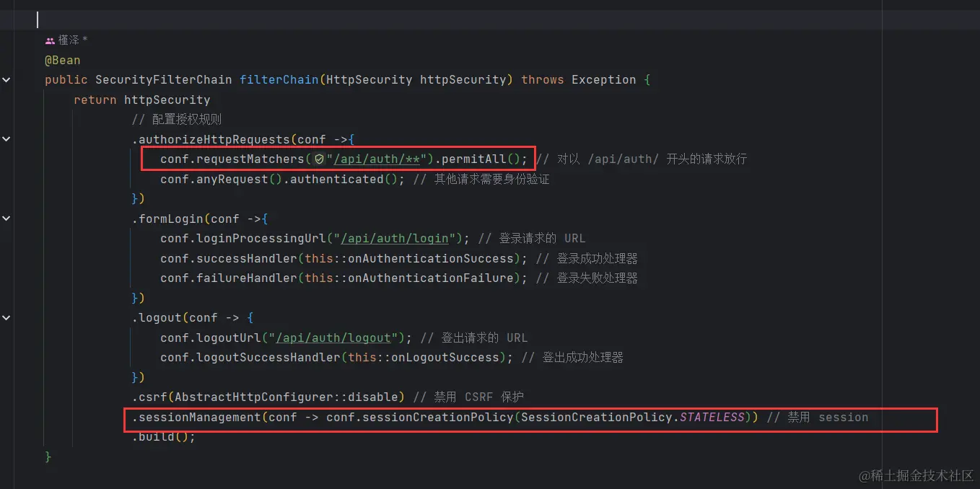Viewport: 980px width, 489px height.
Task: Click the sessionManagement method call
Action: click(x=199, y=417)
